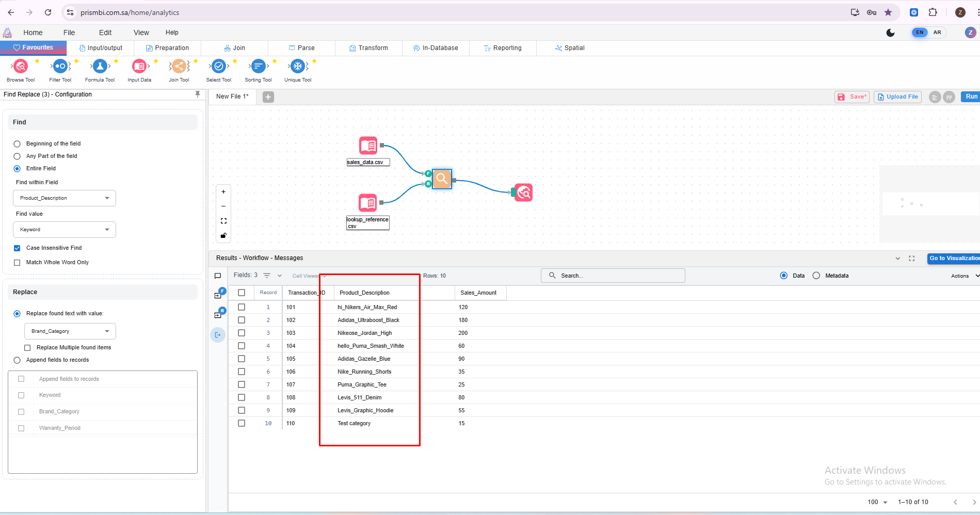Viewport: 980px width, 515px height.
Task: Select the Find Replace node on canvas
Action: (442, 179)
